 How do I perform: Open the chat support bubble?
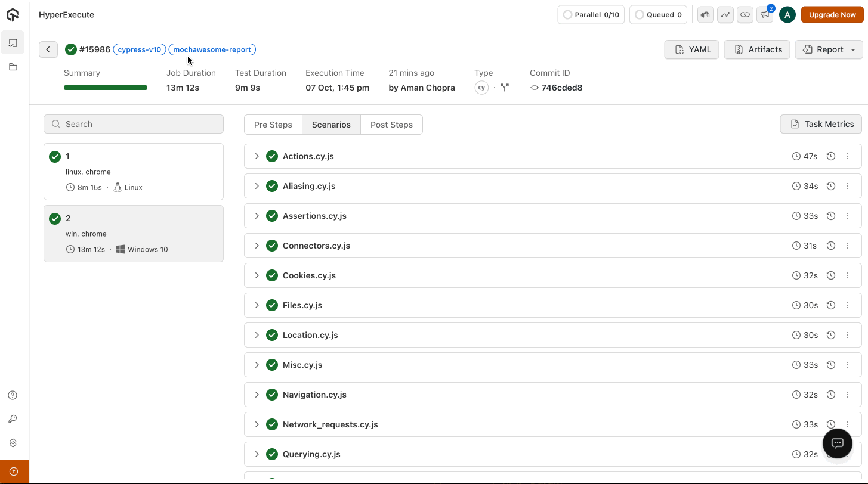[x=837, y=443]
